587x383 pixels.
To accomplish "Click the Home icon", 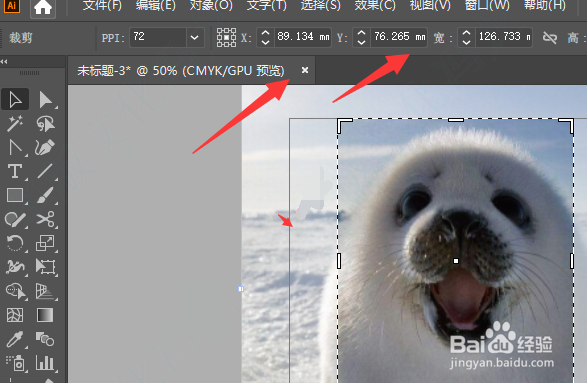I will pos(43,7).
